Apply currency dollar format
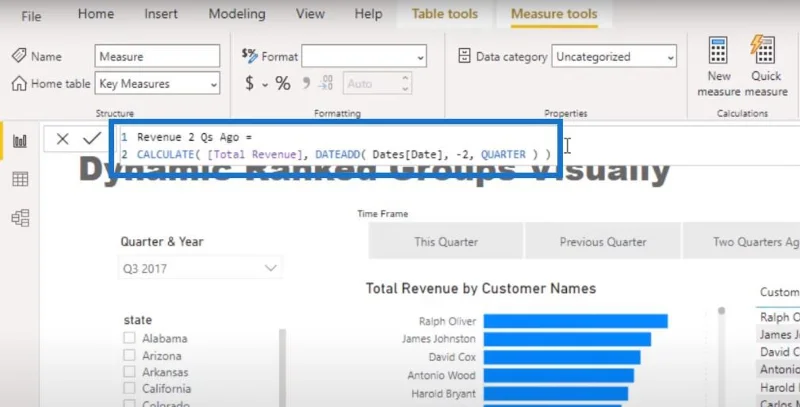Screen dimensions: 800x407 [x=249, y=83]
